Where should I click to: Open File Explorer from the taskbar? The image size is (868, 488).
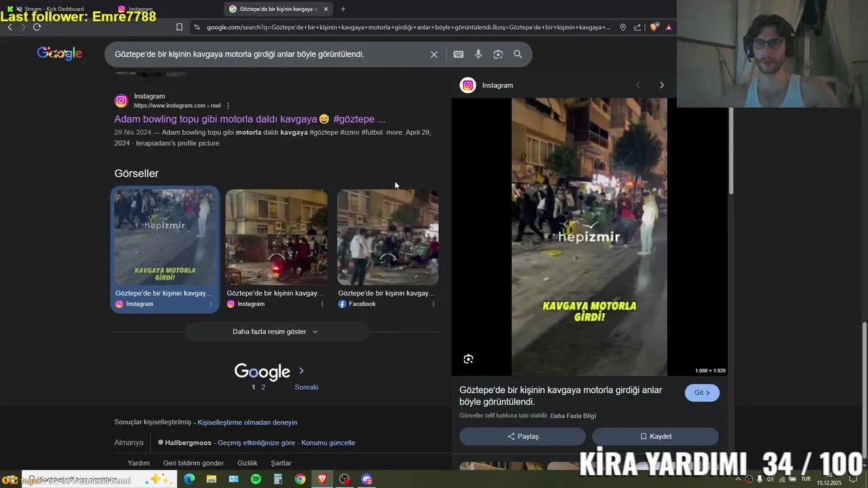point(212,479)
